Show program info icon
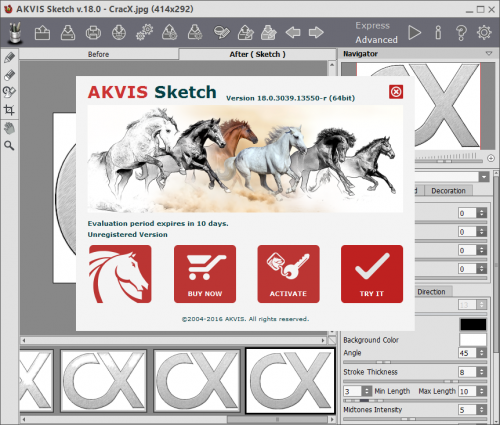 (x=438, y=33)
